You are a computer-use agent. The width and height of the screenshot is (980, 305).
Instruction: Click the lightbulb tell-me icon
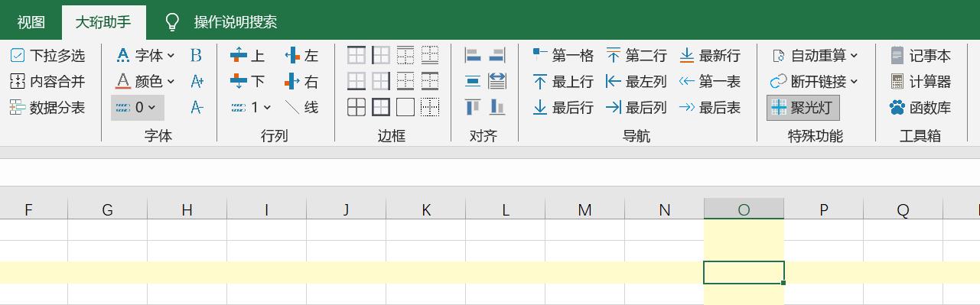point(172,22)
